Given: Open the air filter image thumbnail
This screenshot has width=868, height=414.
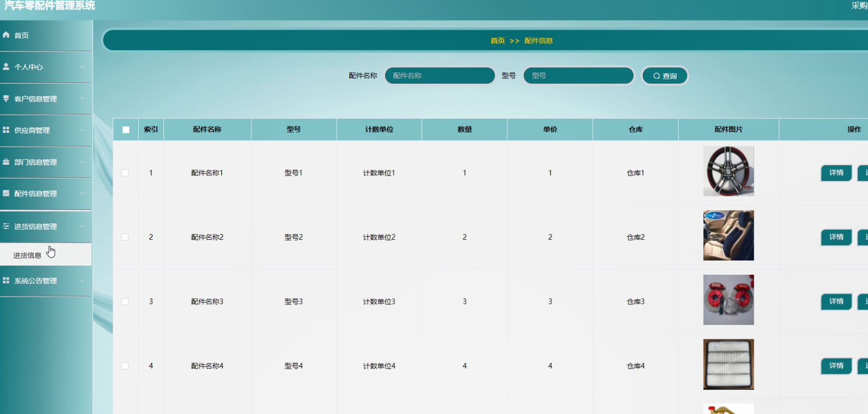Looking at the screenshot, I should click(x=728, y=364).
